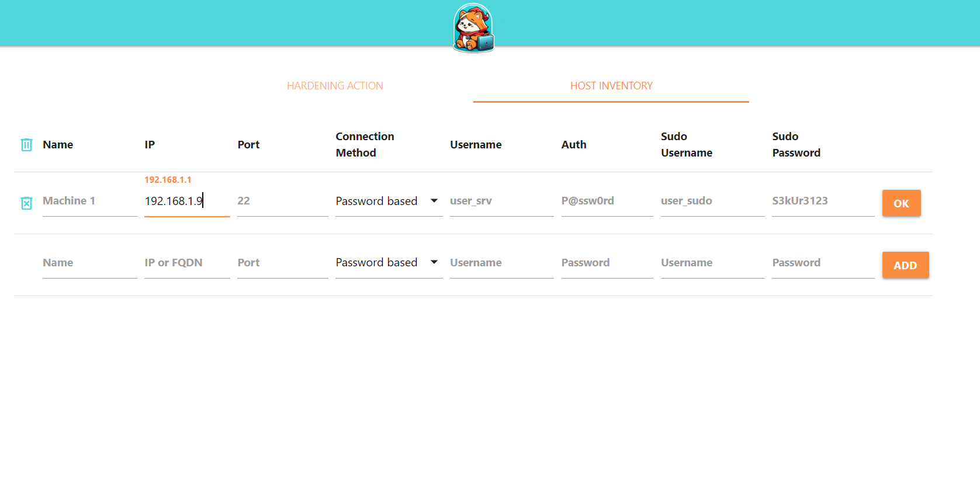Click the user_srv username field
The height and width of the screenshot is (483, 980).
(x=502, y=201)
